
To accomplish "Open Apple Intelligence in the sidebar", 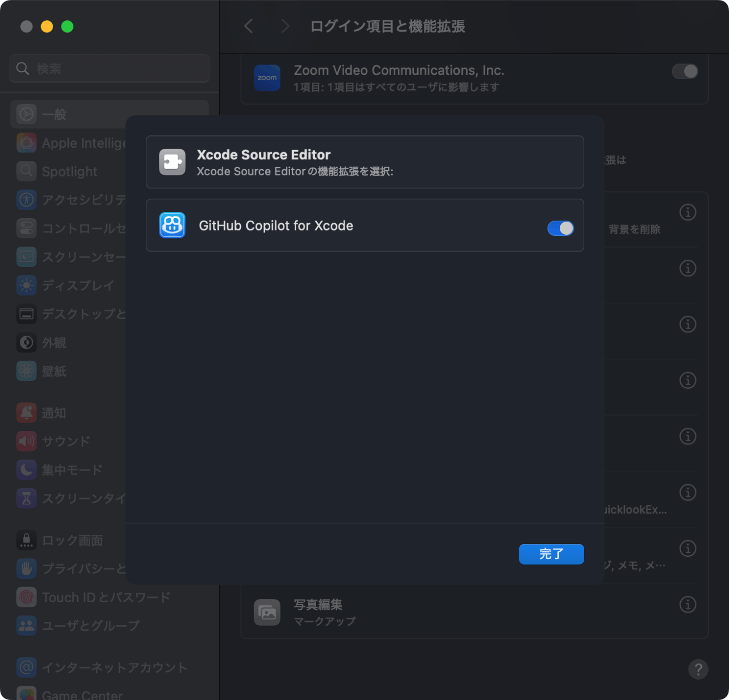I will point(72,143).
